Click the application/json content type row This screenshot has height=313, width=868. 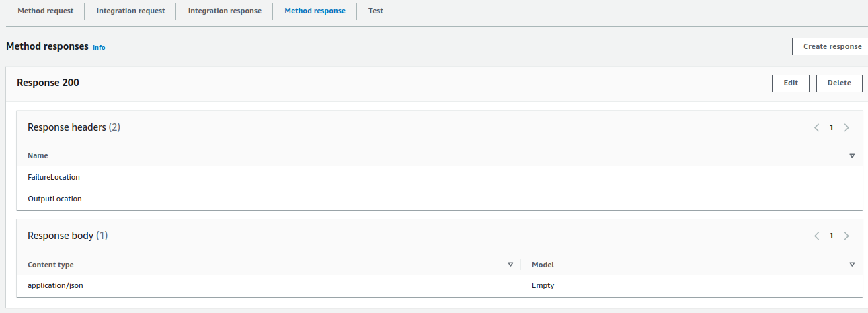coord(55,285)
